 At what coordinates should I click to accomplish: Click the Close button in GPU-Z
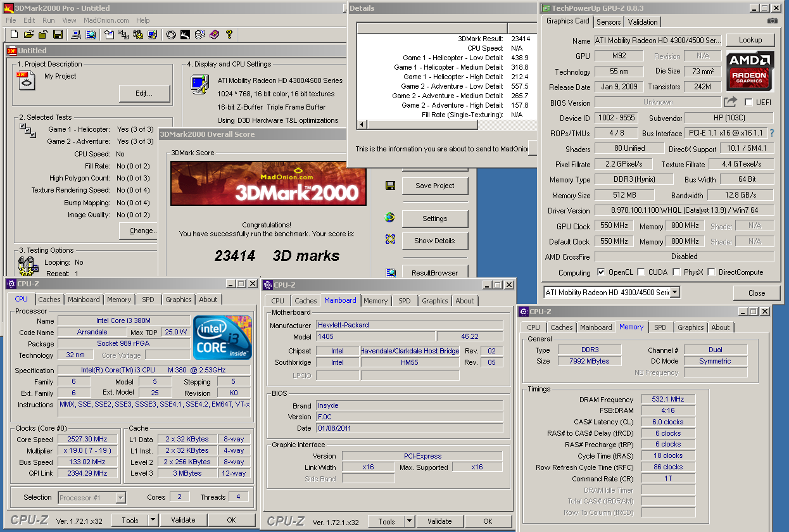click(757, 293)
